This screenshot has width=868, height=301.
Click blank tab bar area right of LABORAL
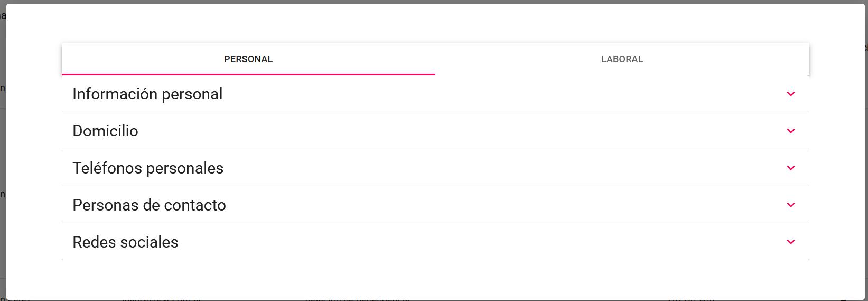(740, 59)
